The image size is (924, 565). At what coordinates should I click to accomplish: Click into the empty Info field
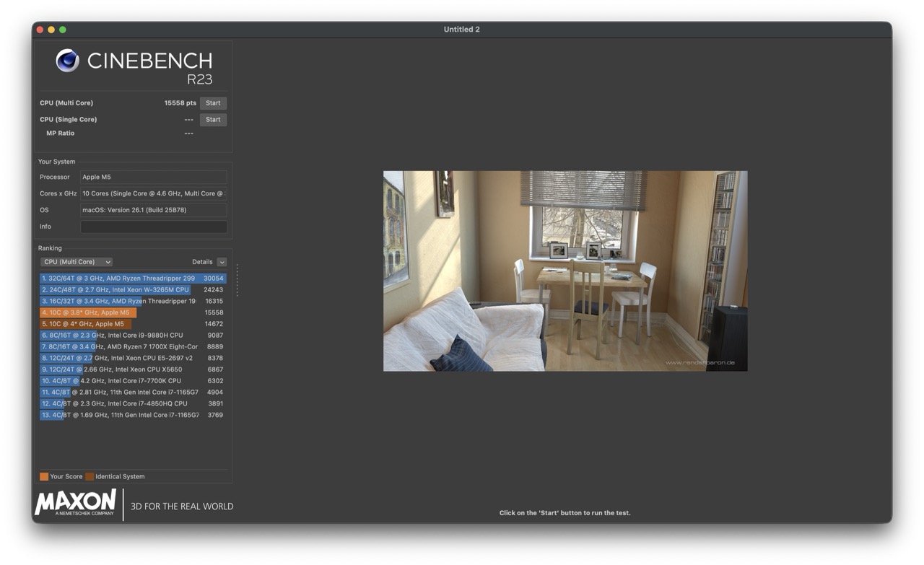[153, 227]
